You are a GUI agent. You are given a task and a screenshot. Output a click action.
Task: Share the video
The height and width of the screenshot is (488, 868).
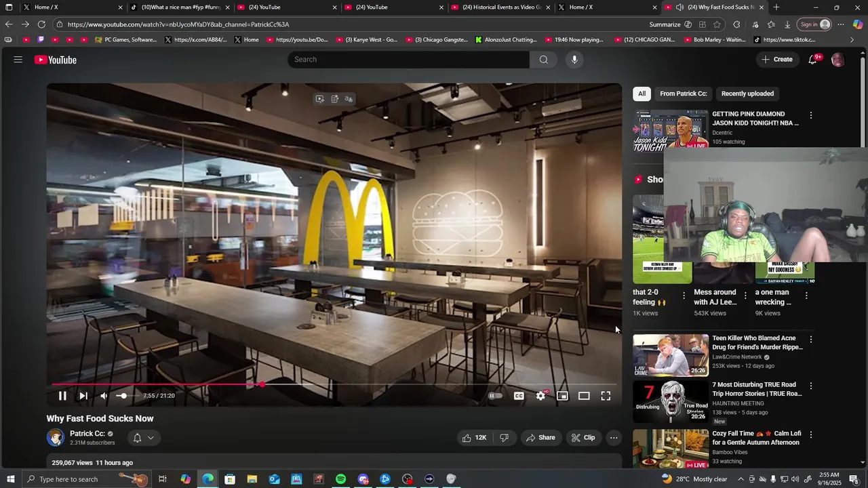541,438
